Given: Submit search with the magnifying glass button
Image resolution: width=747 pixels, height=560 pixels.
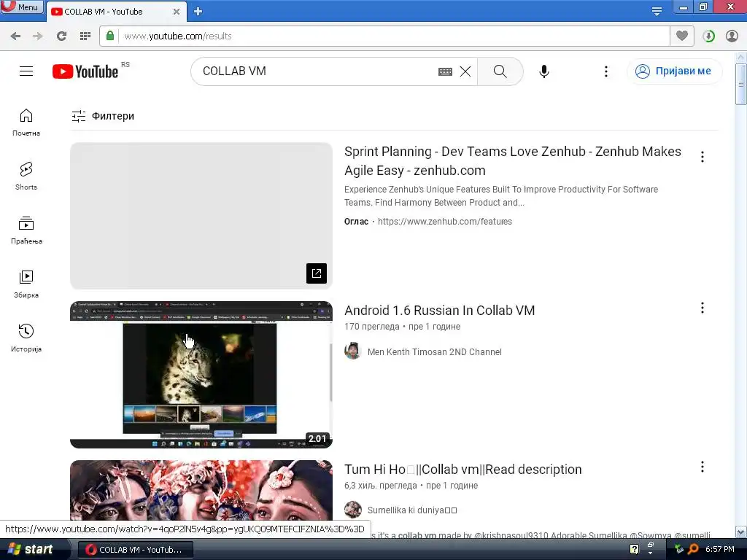Looking at the screenshot, I should point(500,71).
